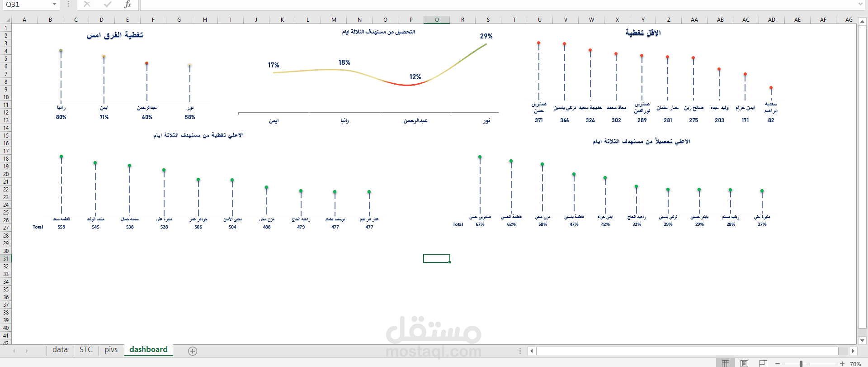The width and height of the screenshot is (868, 367).
Task: Select the line chart title above 18%
Action: point(378,32)
